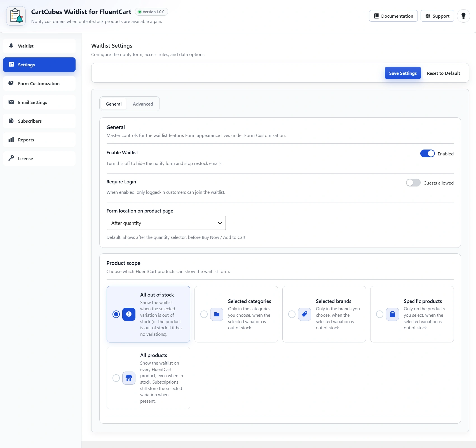Select the All out of stock radio
Viewport: 476px width, 448px height.
(x=116, y=314)
